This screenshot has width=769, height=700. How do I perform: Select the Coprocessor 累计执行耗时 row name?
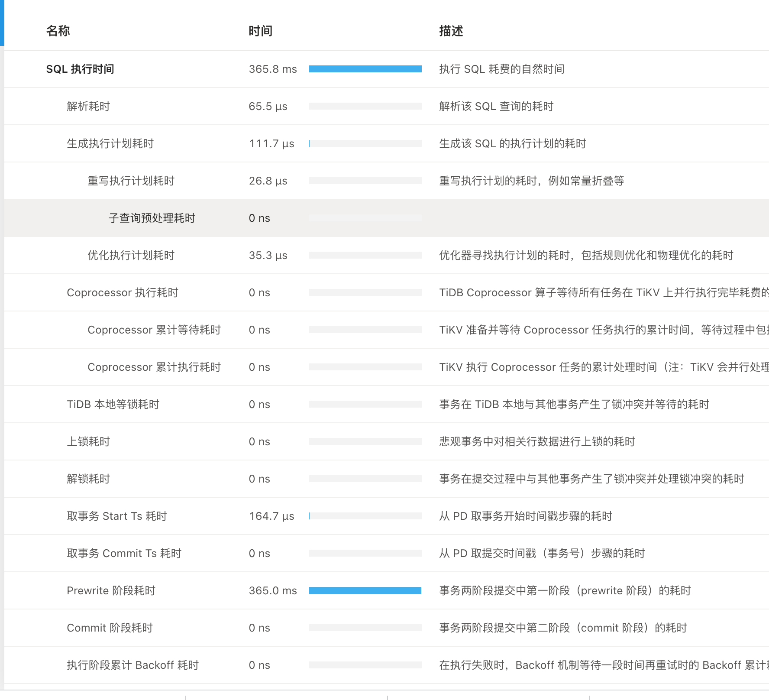154,367
